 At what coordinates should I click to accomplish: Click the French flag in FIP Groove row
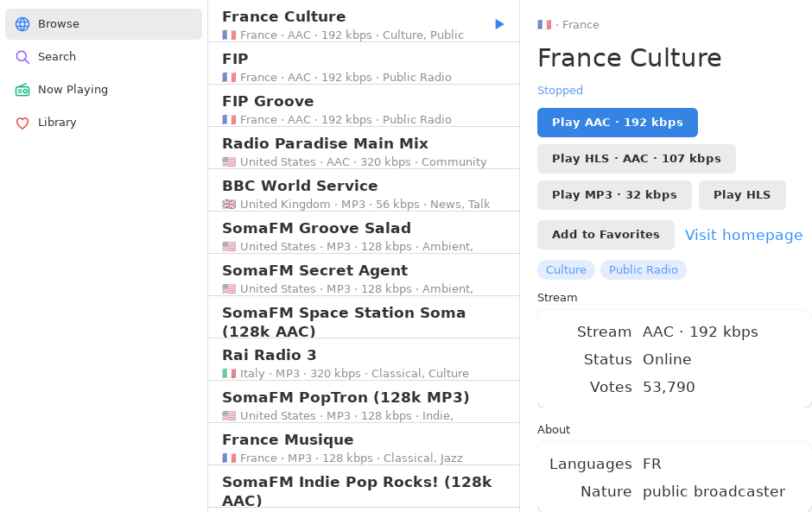tap(229, 120)
